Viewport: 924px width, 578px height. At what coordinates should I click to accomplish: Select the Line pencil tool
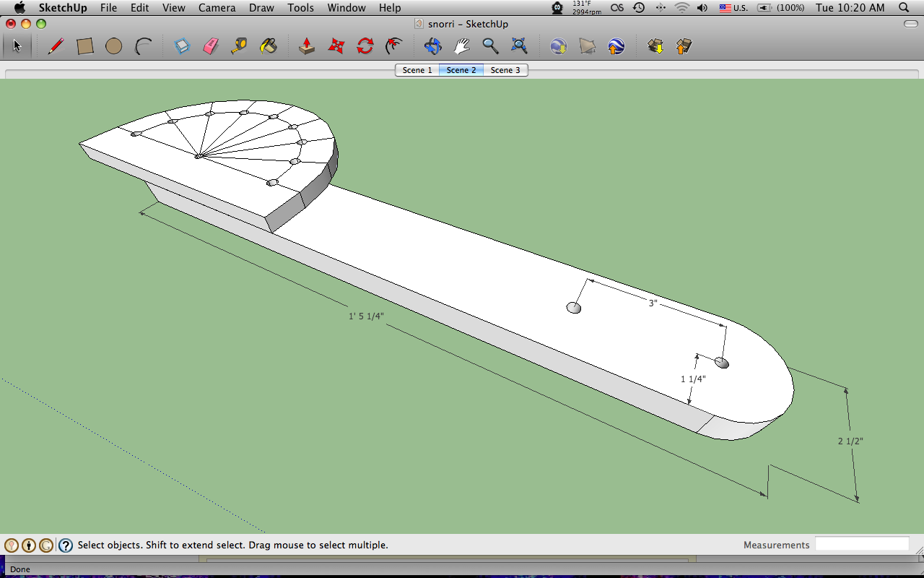(x=56, y=46)
